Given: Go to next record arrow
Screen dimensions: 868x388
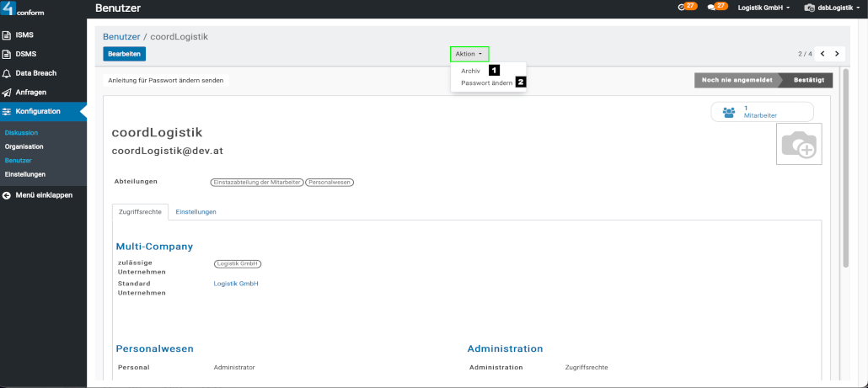Looking at the screenshot, I should 837,54.
